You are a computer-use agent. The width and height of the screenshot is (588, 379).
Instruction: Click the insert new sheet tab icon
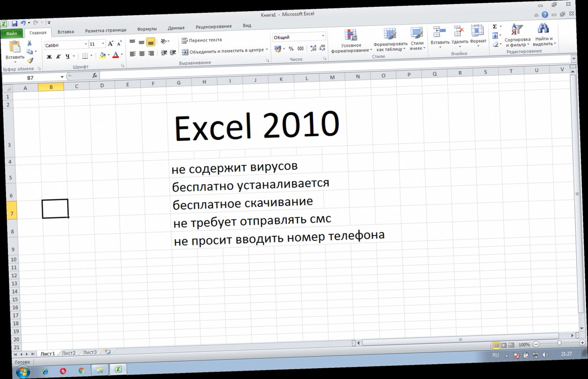point(107,352)
